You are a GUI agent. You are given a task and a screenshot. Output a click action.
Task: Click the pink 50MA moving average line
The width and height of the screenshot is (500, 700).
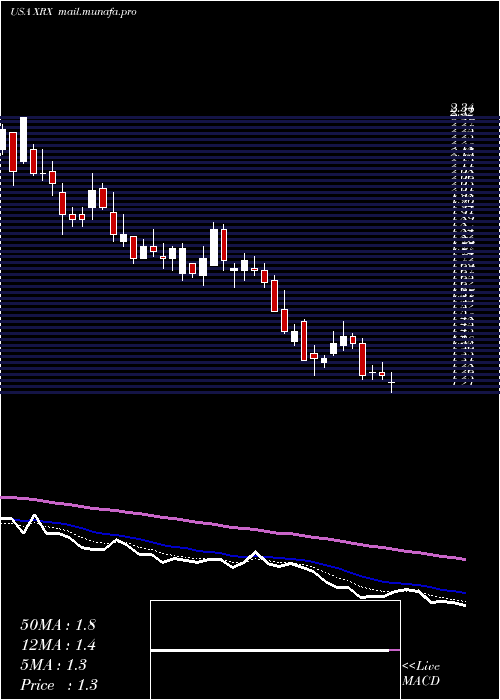pyautogui.click(x=232, y=528)
